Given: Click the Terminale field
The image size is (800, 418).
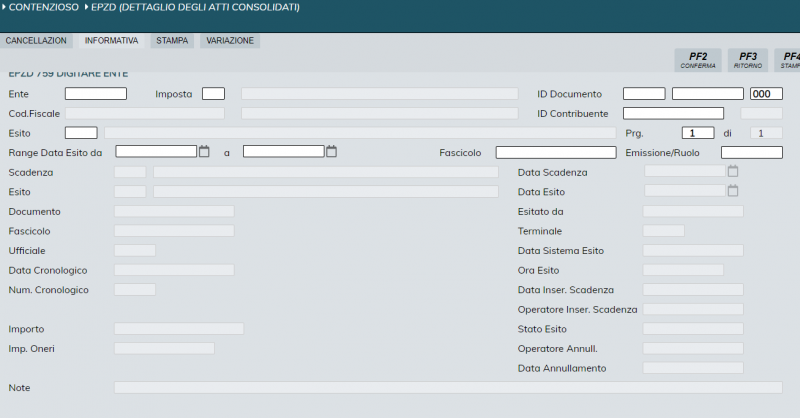Looking at the screenshot, I should [x=663, y=231].
